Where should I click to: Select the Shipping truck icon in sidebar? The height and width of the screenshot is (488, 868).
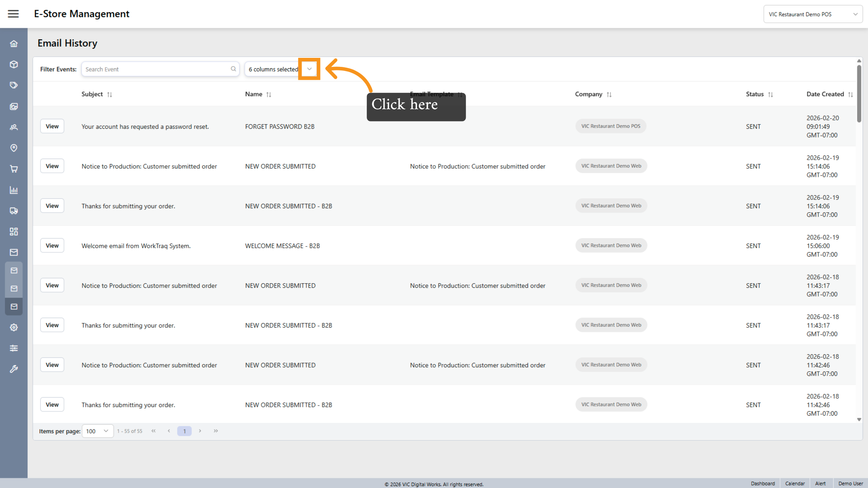(x=14, y=211)
